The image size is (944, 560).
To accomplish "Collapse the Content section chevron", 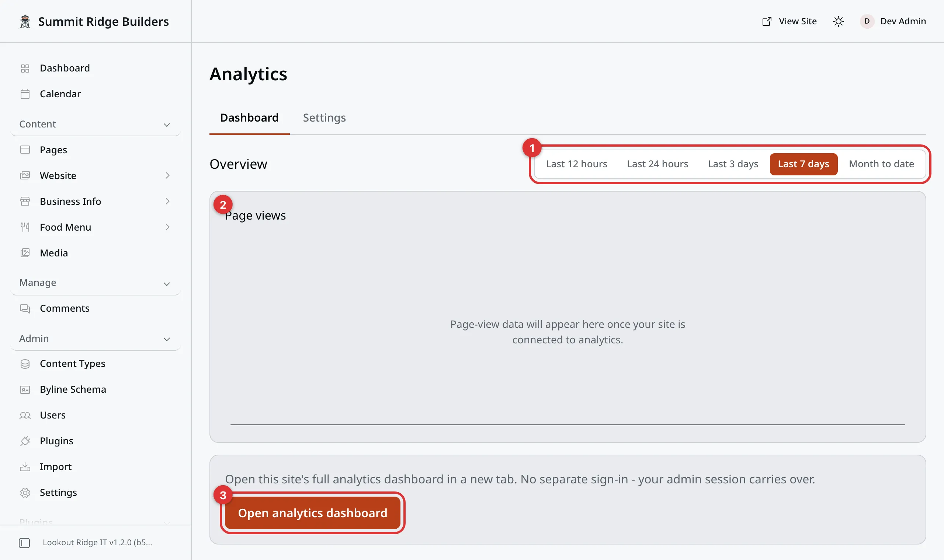I will [167, 125].
